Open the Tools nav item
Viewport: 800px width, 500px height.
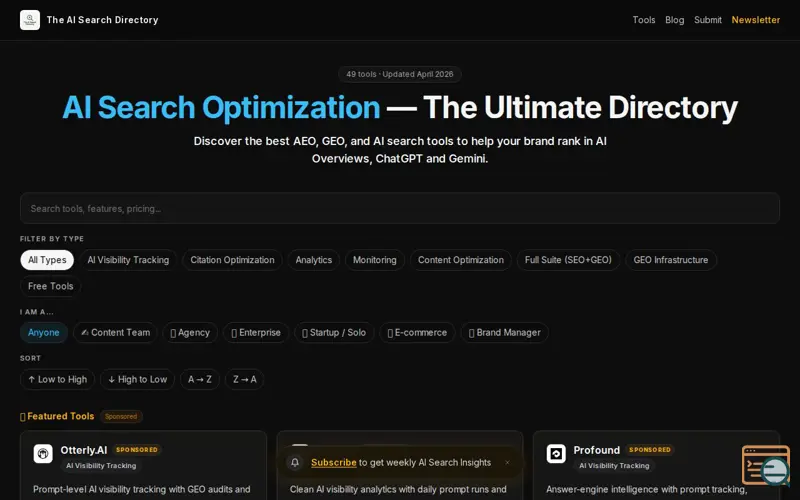(x=644, y=20)
